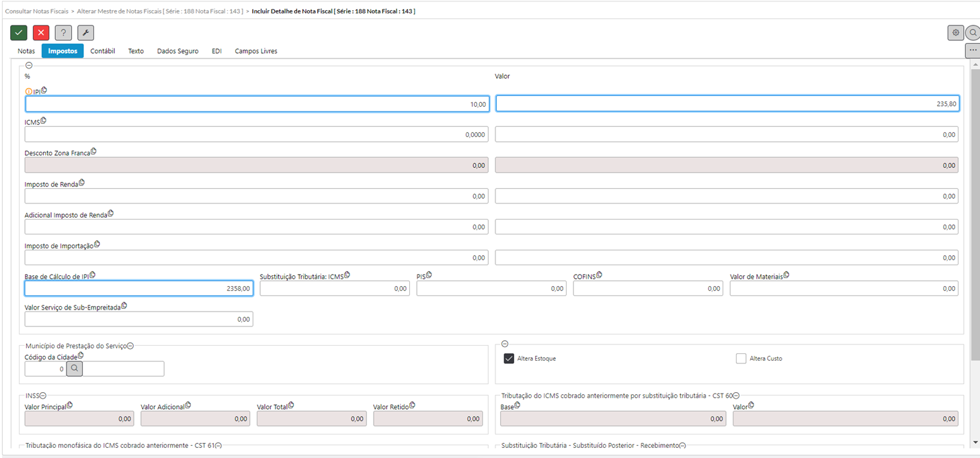Open help with the question mark icon
The width and height of the screenshot is (980, 458).
point(63,33)
